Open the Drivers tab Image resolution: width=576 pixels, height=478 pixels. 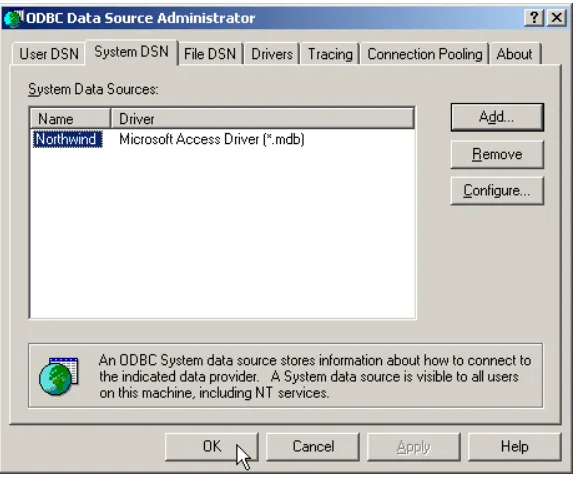click(272, 54)
